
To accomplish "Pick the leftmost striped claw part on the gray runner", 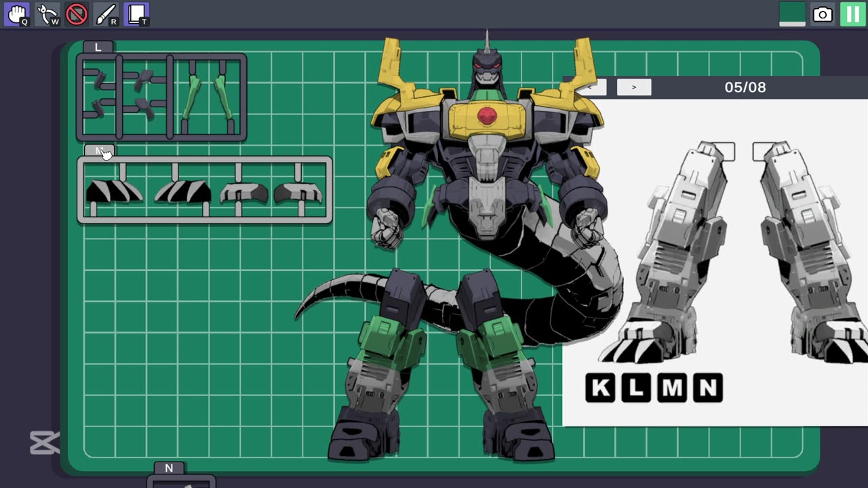I will pos(114,191).
